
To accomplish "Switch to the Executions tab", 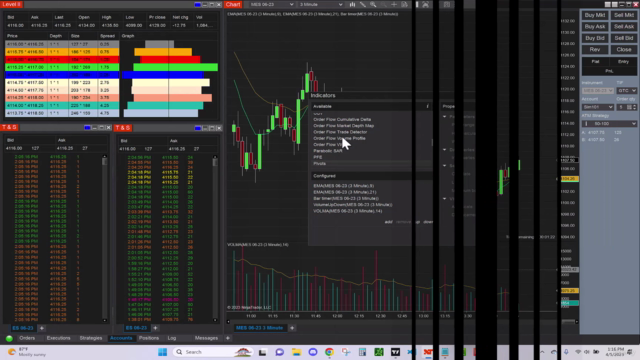I will coord(58,338).
